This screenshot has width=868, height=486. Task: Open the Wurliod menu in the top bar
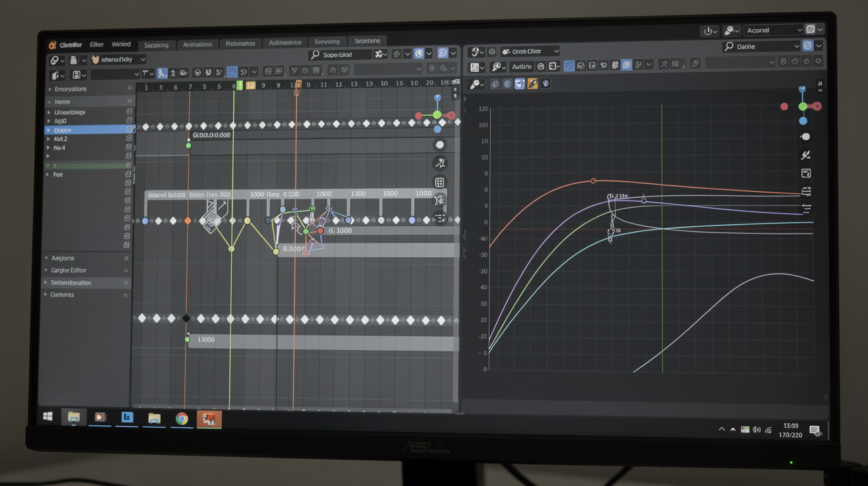121,44
